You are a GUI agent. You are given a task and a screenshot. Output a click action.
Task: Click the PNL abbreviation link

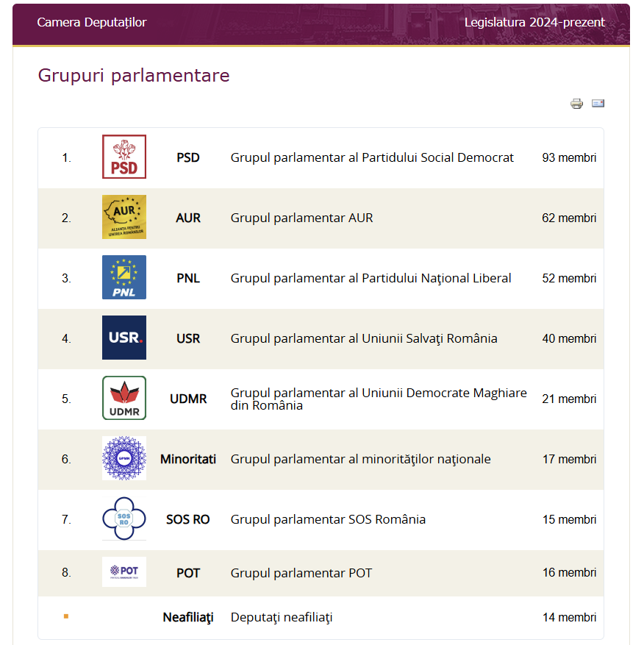[x=188, y=278]
